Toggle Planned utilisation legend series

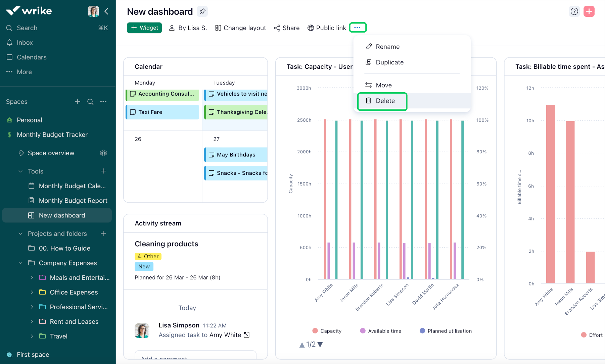pos(446,331)
